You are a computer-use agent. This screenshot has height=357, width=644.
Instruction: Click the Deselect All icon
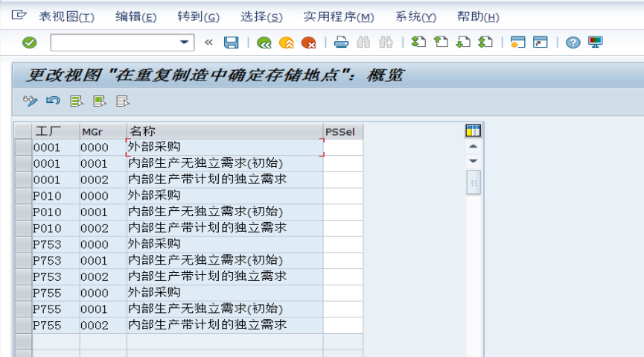point(123,101)
